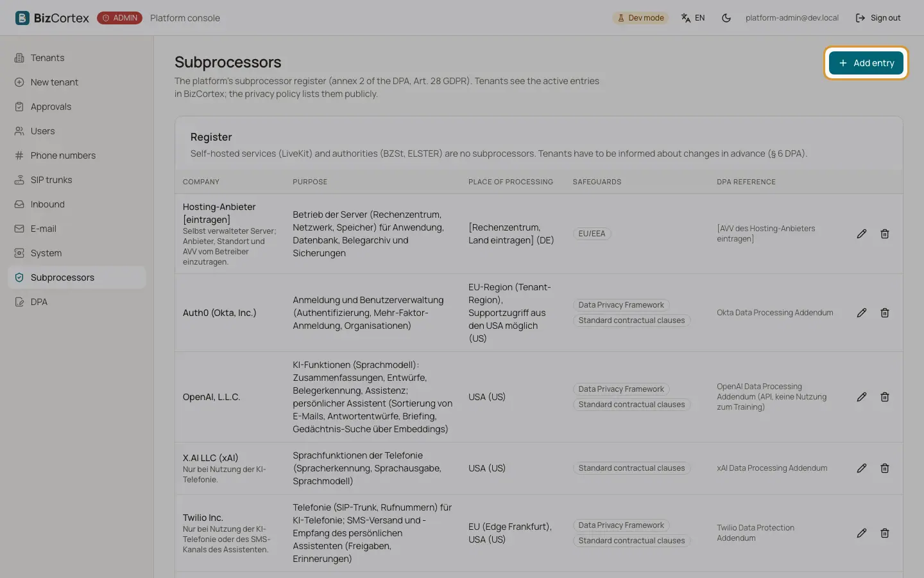The width and height of the screenshot is (924, 578).
Task: Toggle dark mode with moon icon
Action: point(726,18)
